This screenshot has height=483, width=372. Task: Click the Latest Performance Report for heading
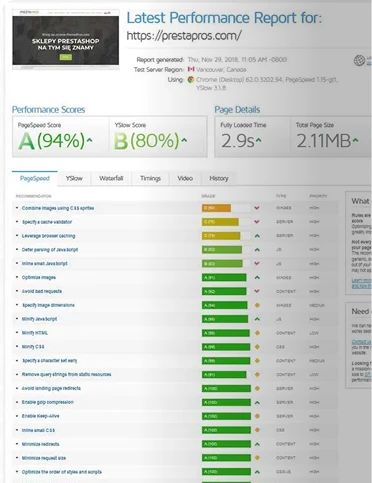[224, 18]
